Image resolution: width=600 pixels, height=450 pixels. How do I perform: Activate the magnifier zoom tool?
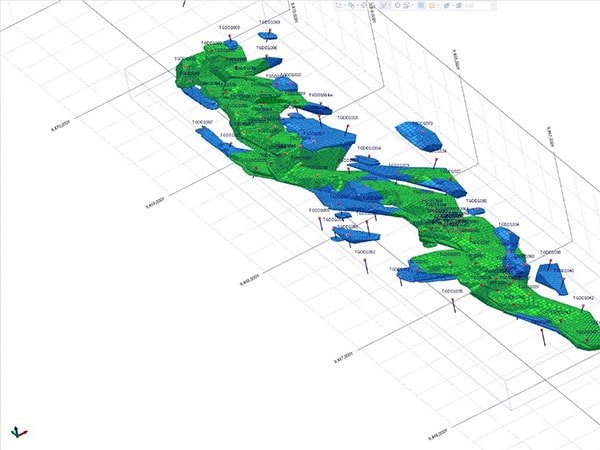(351, 5)
